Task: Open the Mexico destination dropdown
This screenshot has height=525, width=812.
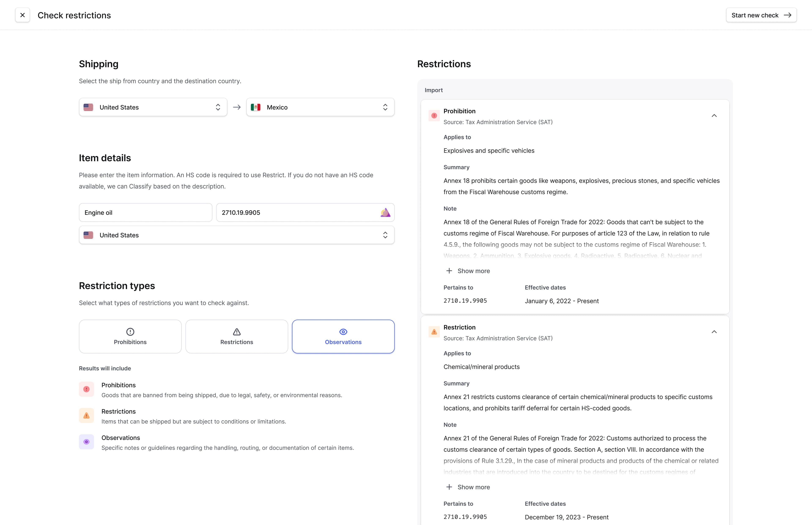Action: click(x=320, y=107)
